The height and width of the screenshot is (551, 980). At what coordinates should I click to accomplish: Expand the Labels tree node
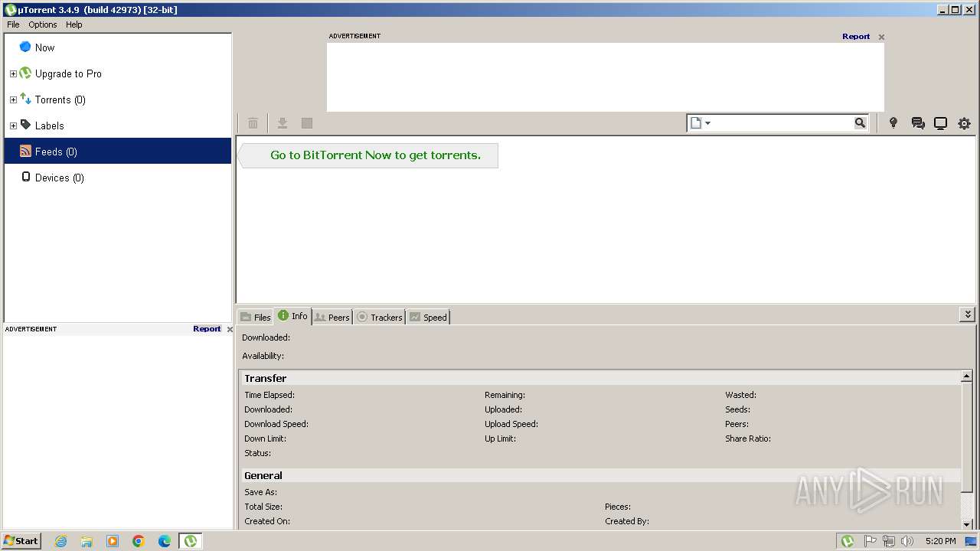[13, 126]
